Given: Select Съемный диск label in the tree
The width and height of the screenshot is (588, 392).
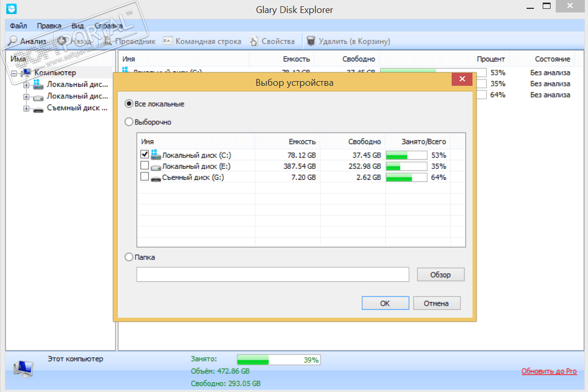Looking at the screenshot, I should [x=77, y=108].
